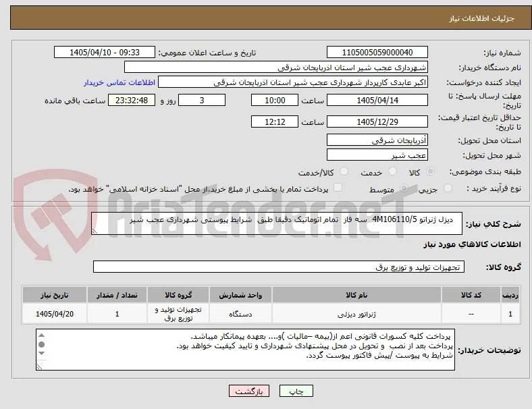Click the نام کالا column header
Screen dimensions: 532x409
click(x=356, y=295)
